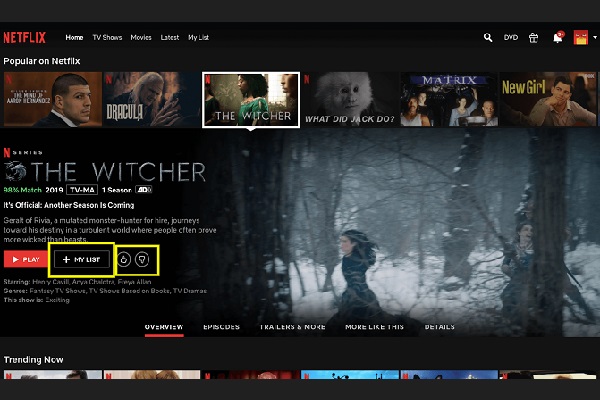Viewport: 600px width, 400px height.
Task: Click the profile avatar icon
Action: [x=580, y=38]
